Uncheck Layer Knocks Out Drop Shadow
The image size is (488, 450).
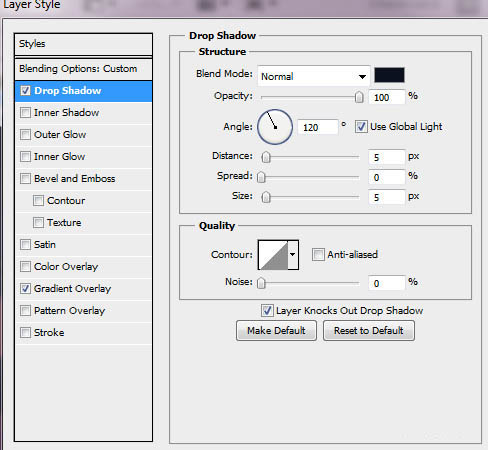(x=267, y=311)
